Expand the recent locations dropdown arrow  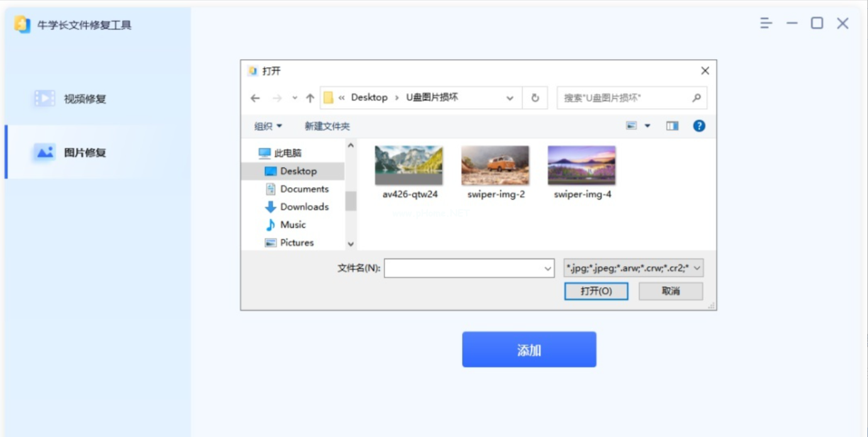(294, 98)
